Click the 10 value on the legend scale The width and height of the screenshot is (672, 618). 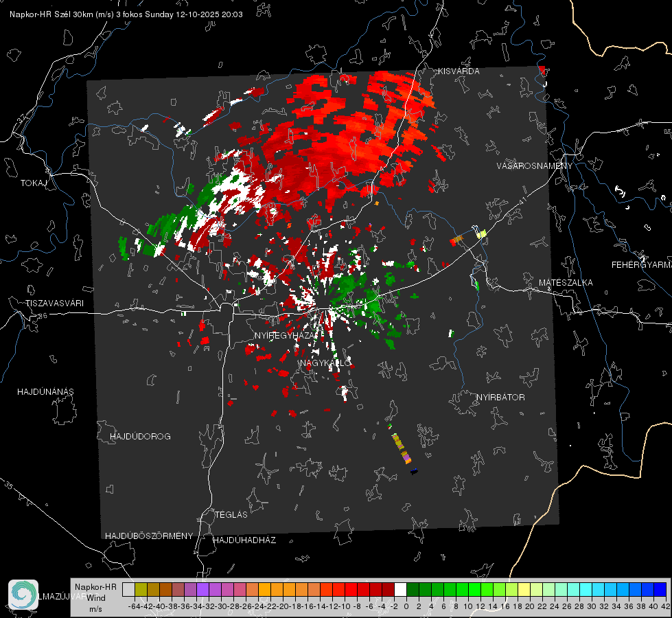(x=468, y=606)
